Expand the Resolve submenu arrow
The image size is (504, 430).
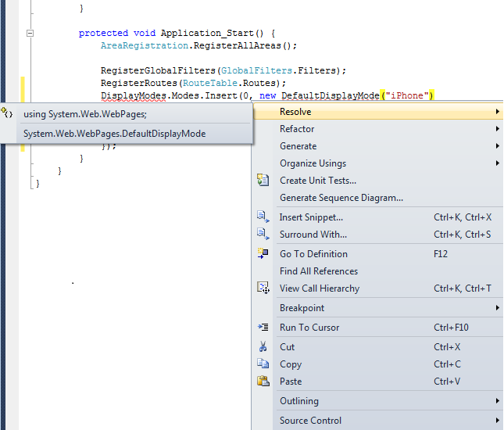tap(497, 112)
